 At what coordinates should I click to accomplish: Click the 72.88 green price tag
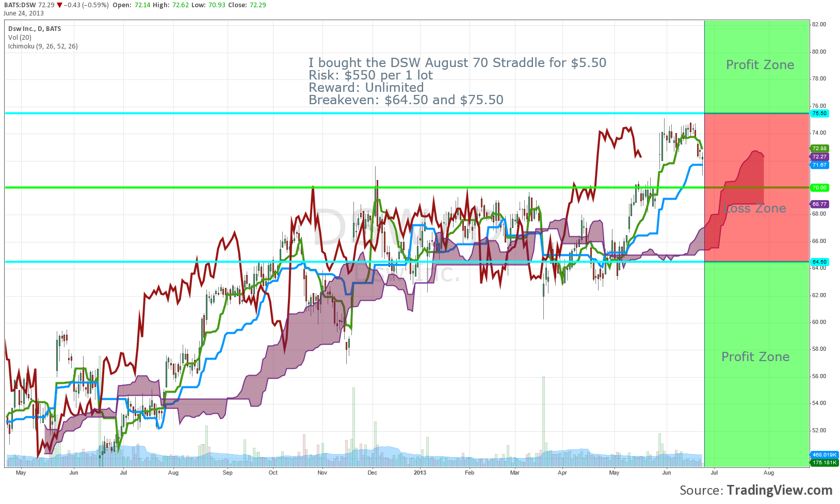tap(819, 149)
